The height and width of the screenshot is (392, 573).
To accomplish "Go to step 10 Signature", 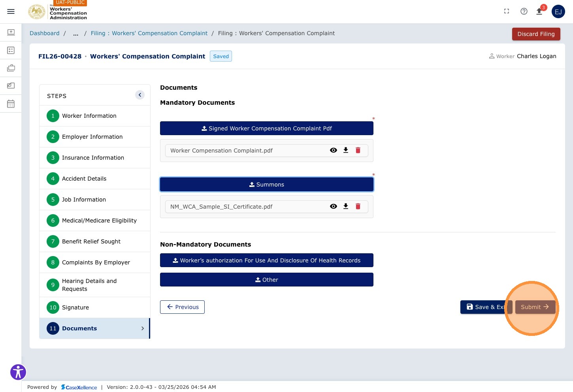I will tap(95, 307).
